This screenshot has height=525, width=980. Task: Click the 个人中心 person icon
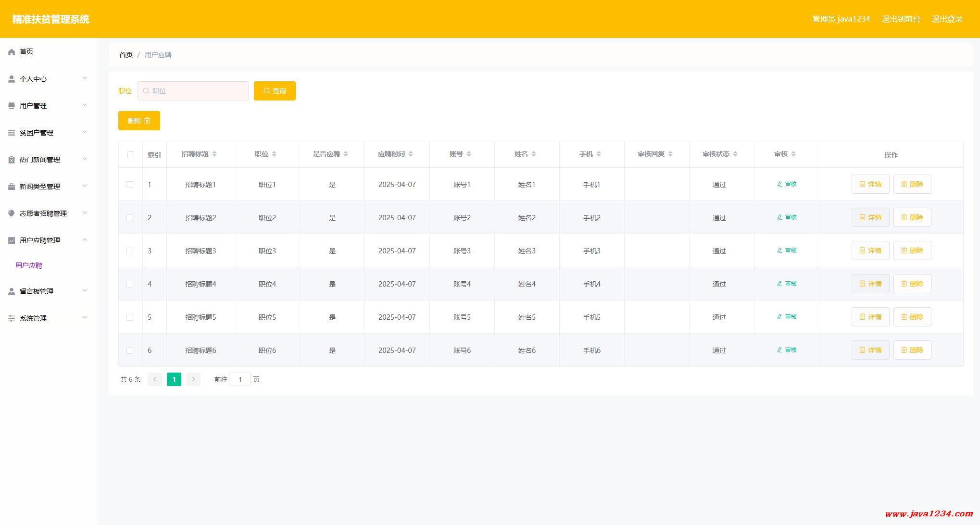click(12, 79)
